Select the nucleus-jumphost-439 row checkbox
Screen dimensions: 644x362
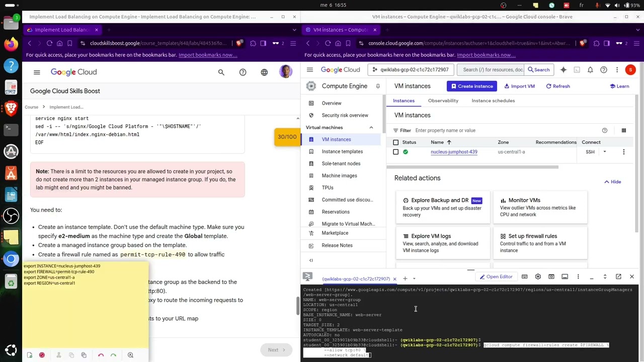tap(396, 152)
